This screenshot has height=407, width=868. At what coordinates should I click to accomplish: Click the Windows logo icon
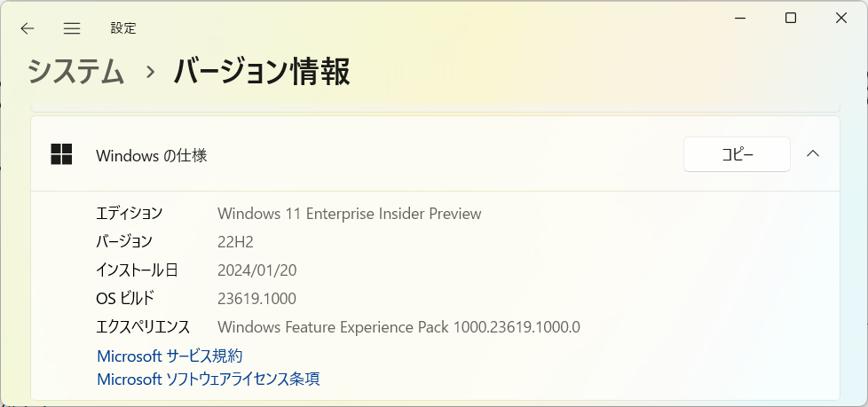(x=61, y=154)
